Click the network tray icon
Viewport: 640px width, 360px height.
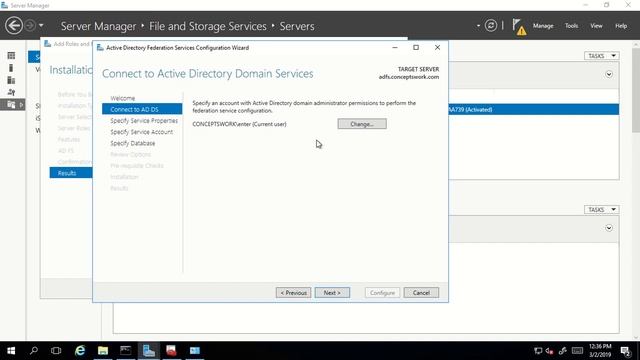click(x=538, y=351)
